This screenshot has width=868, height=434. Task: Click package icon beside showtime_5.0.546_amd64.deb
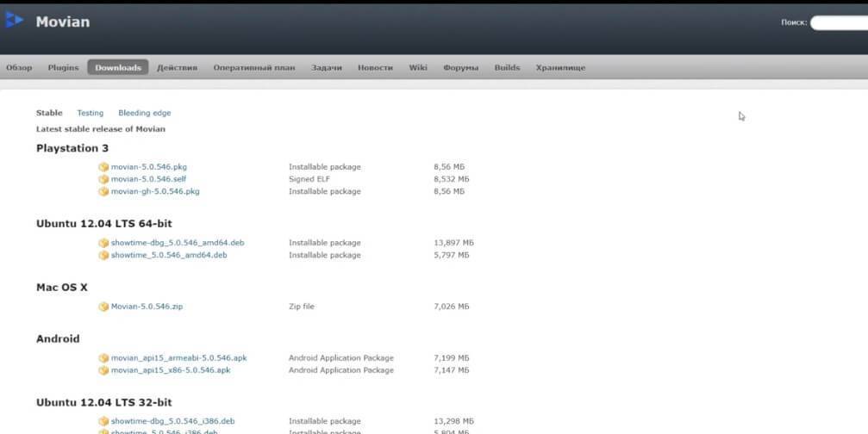[x=103, y=255]
